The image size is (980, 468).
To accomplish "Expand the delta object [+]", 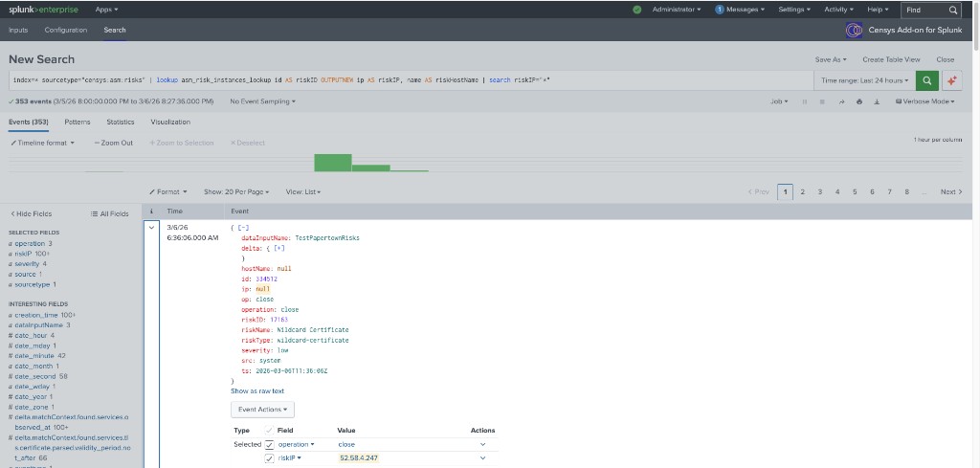I will click(x=279, y=248).
